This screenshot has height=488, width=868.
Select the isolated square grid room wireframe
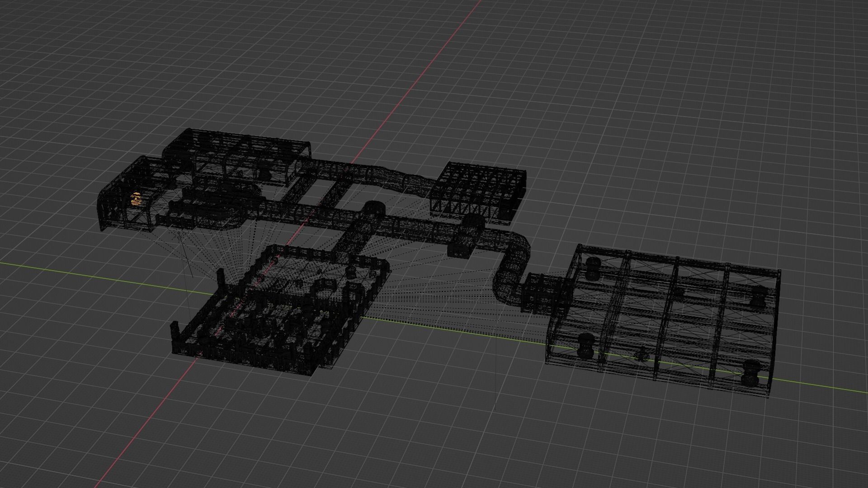coord(477,193)
